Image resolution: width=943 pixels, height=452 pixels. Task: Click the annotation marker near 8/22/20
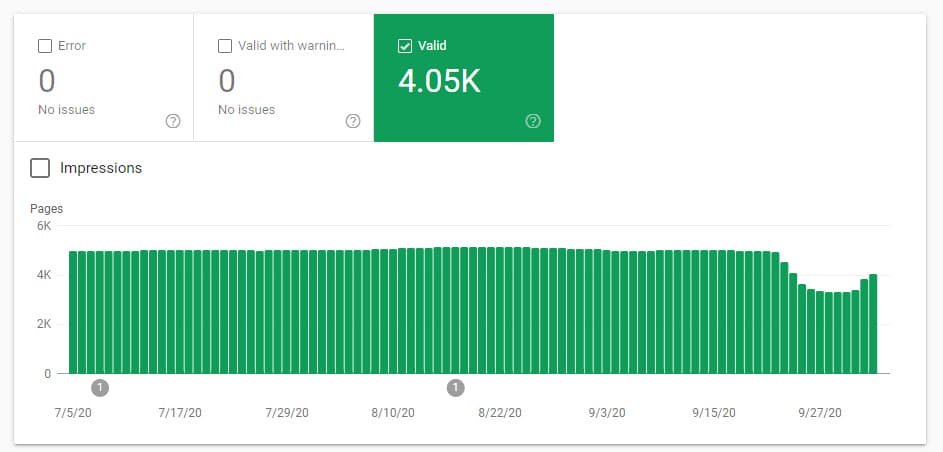(x=456, y=388)
